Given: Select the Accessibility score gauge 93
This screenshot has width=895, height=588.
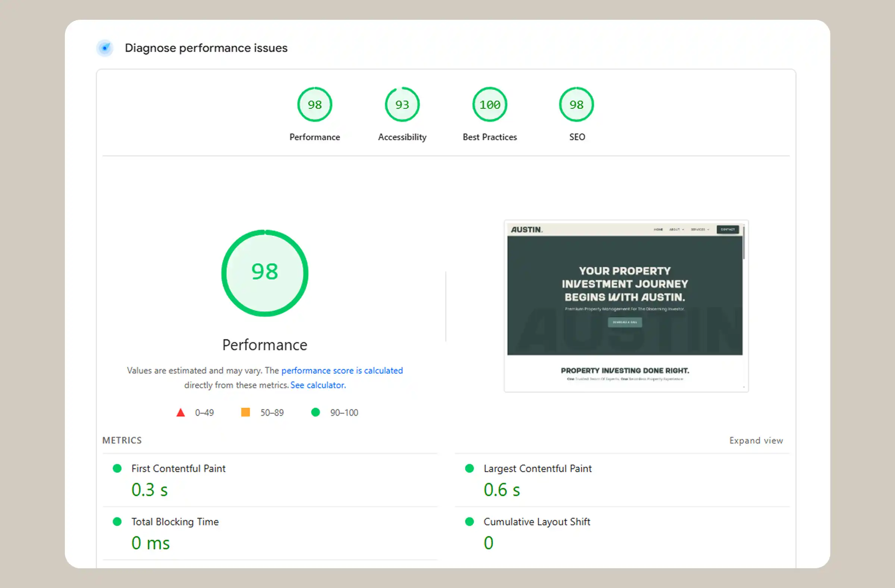Looking at the screenshot, I should point(402,104).
